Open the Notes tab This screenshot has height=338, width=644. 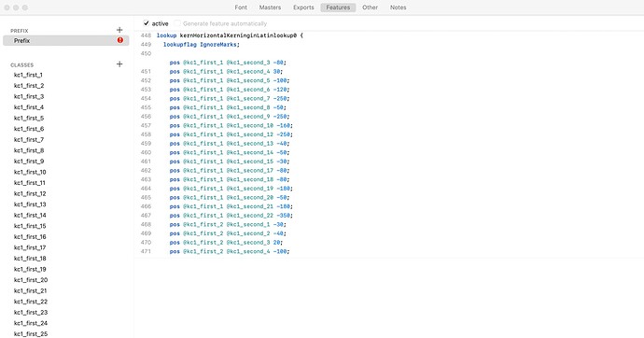point(398,7)
